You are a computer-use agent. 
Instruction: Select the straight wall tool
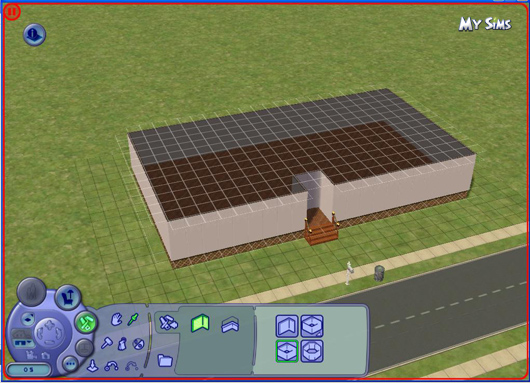tap(287, 326)
